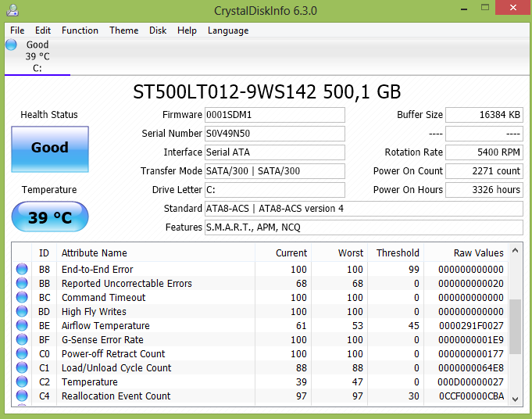Click the Features field S.M.A.R.T., APM, NCQ
The width and height of the screenshot is (532, 419).
click(364, 227)
